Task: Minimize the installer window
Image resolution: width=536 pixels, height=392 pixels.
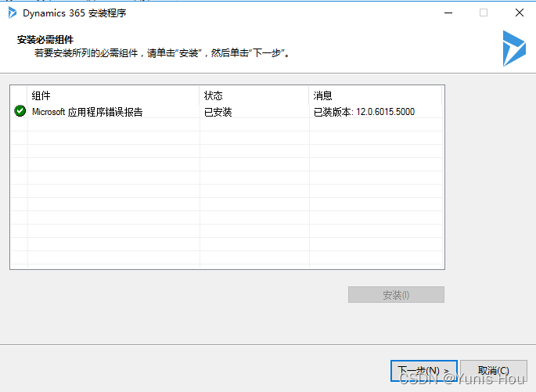Action: pos(448,13)
